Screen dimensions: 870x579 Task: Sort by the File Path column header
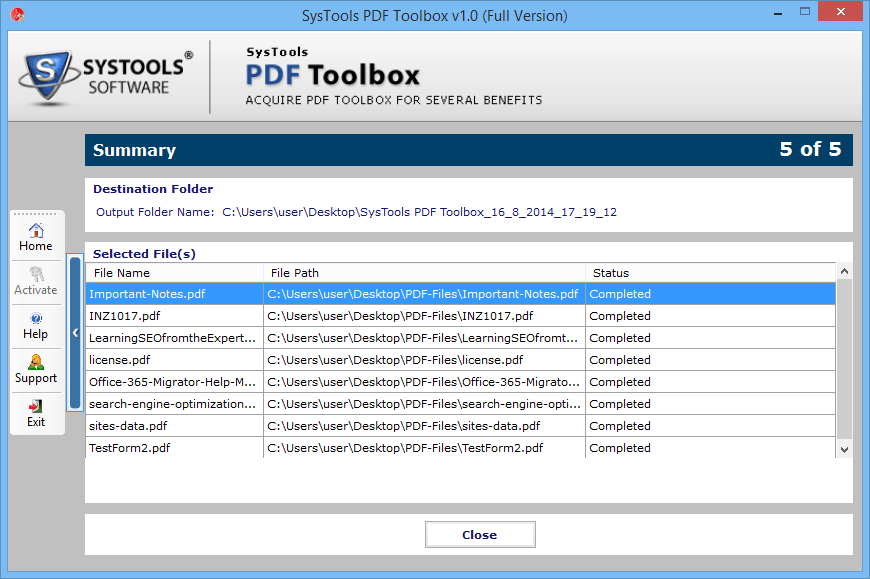pyautogui.click(x=424, y=273)
